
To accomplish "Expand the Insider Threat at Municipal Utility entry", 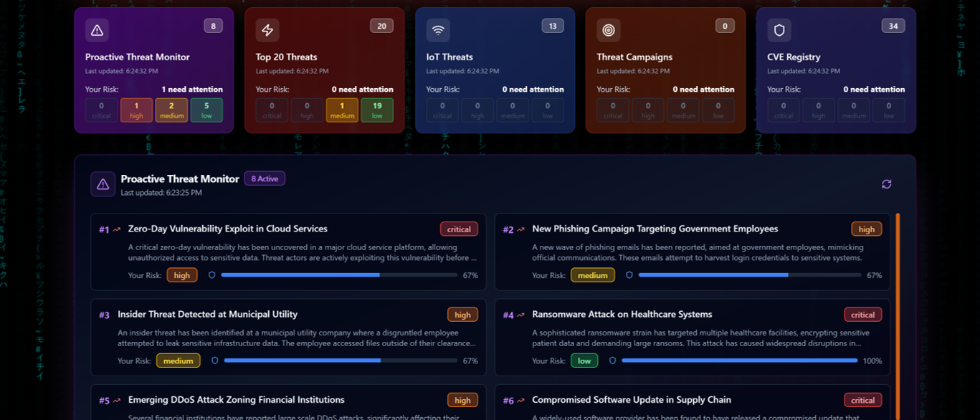I will 207,315.
